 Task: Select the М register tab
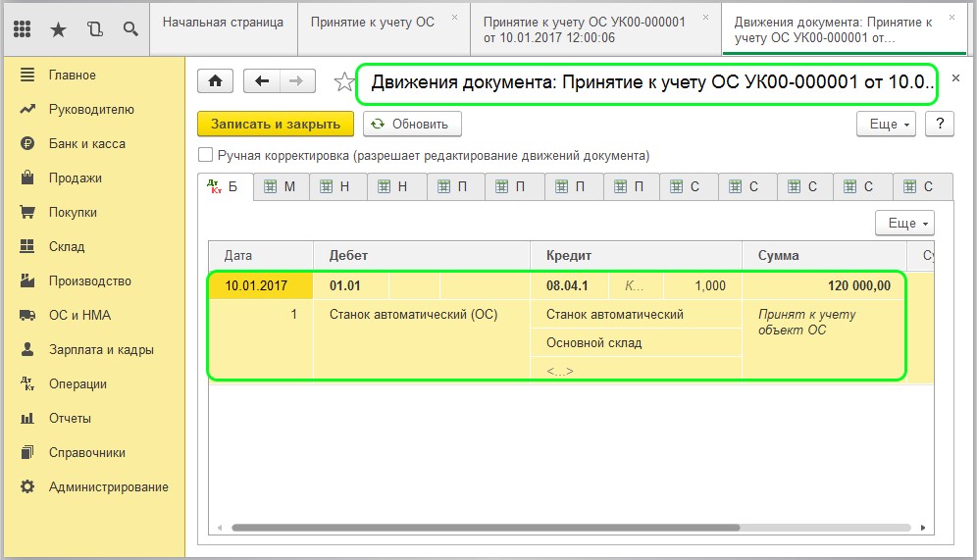pos(281,186)
